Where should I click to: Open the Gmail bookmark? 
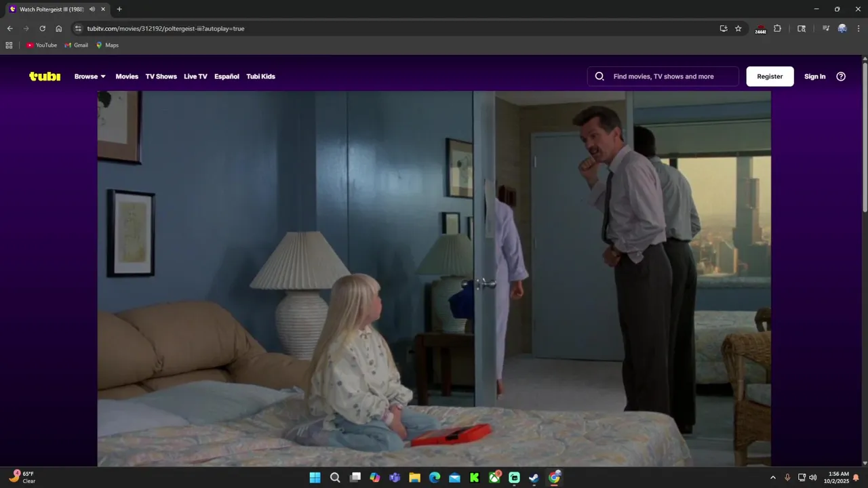[76, 45]
